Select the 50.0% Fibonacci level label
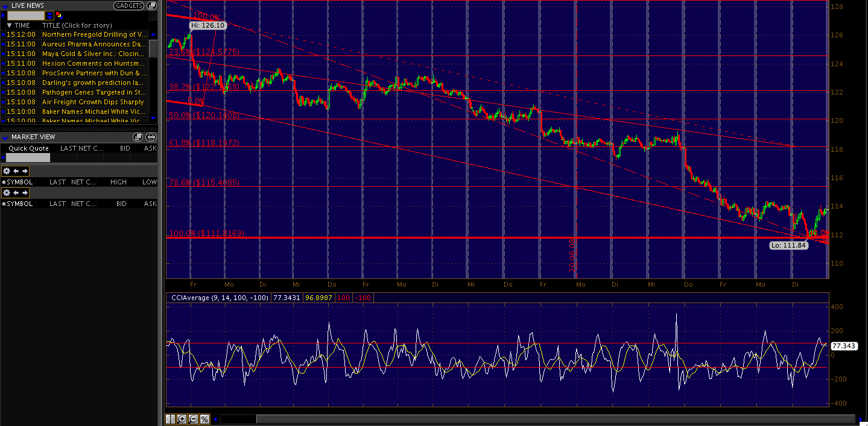Screen dimensions: 868x426 point(204,114)
